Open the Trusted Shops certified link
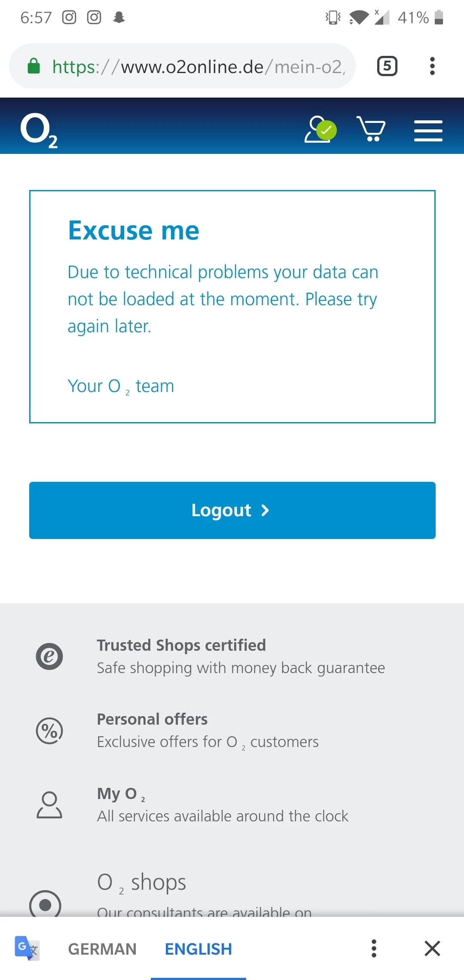 tap(181, 645)
